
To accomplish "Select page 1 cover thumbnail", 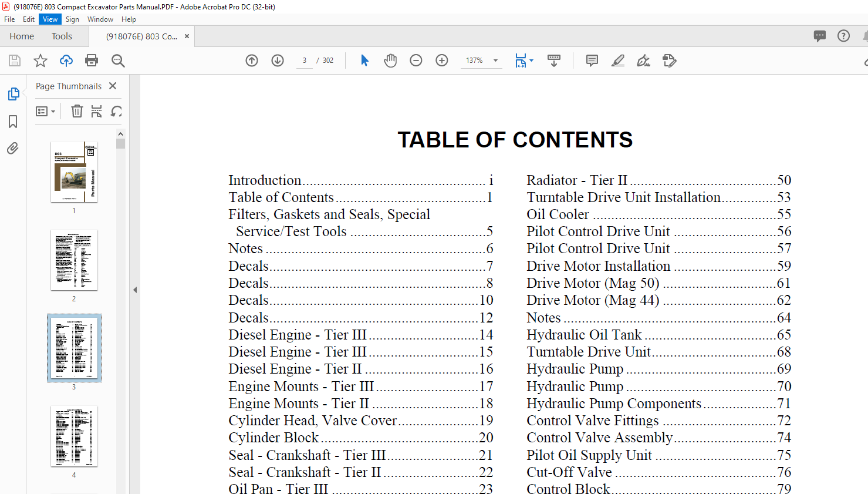I will 74,172.
